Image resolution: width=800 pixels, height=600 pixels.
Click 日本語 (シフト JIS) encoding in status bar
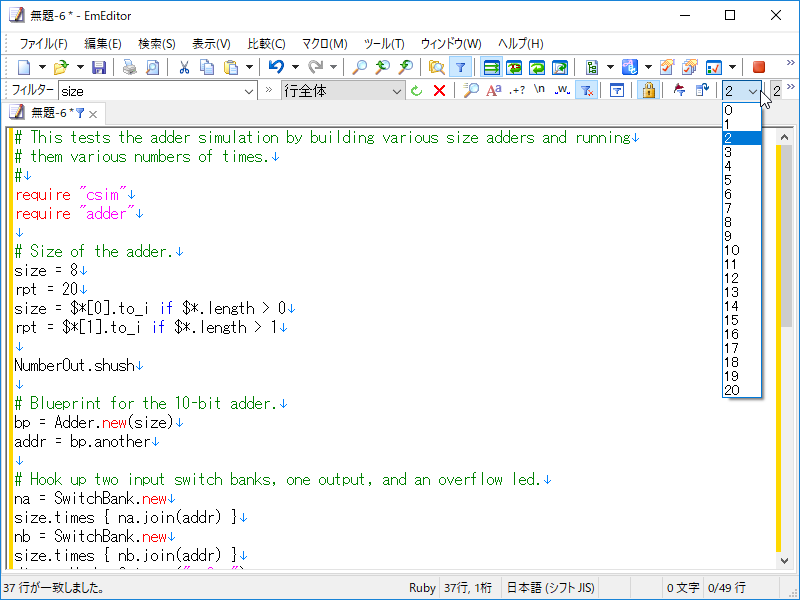551,588
